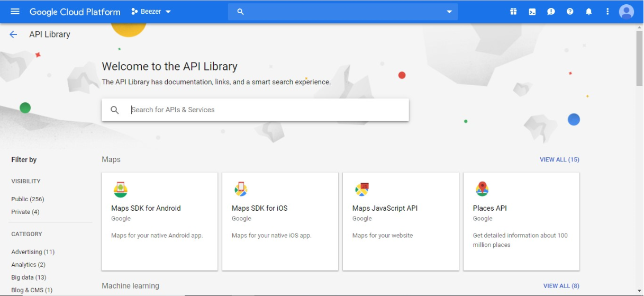Open the Places API card
Screen dimensions: 644x296
pyautogui.click(x=521, y=221)
